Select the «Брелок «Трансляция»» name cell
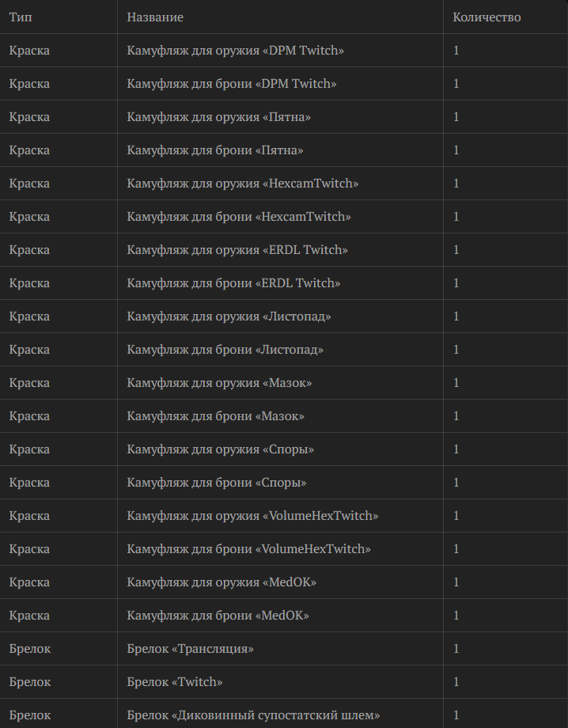Screen dimensions: 568x728 pos(280,649)
